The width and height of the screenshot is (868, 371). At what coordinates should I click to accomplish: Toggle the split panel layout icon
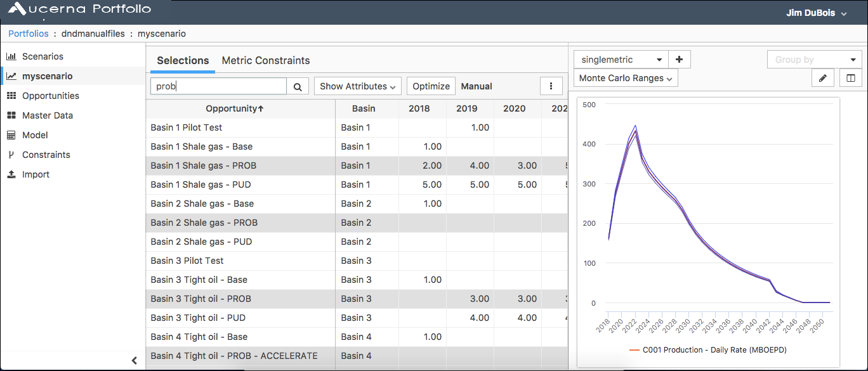pos(851,78)
